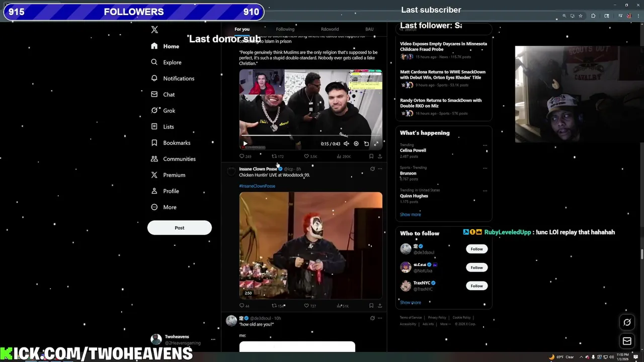Screen dimensions: 644x362
Task: Bookmark the 290K views post
Action: [371, 156]
